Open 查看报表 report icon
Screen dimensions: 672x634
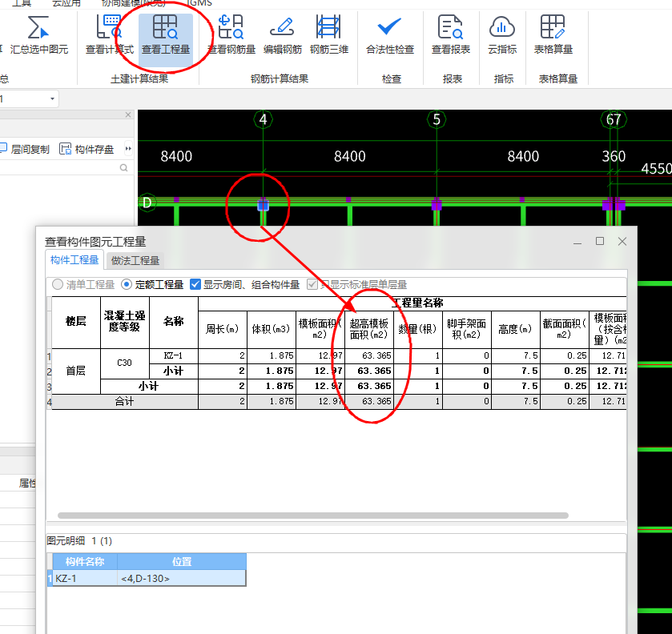tap(450, 27)
